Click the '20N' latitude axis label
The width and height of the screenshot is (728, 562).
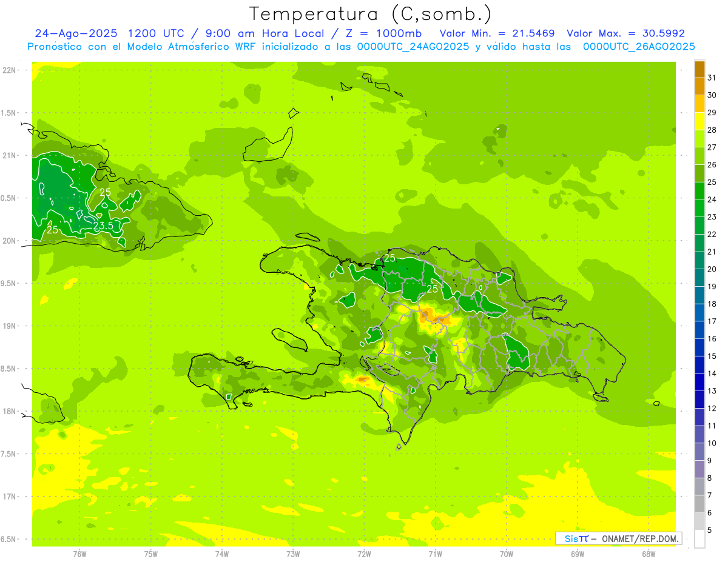[10, 241]
